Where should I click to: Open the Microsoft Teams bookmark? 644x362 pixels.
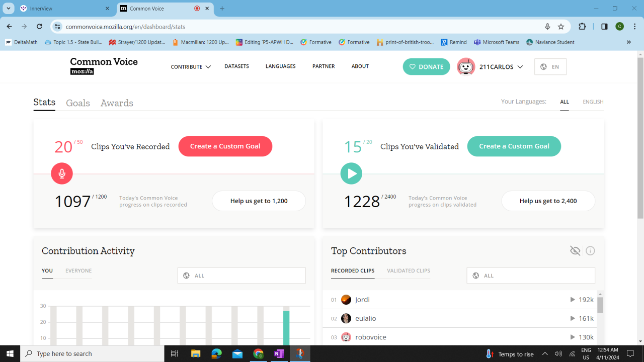pyautogui.click(x=497, y=42)
